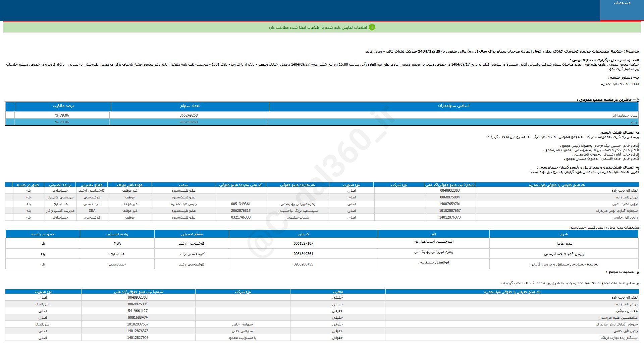Click the signed-information match notification message

point(317,27)
